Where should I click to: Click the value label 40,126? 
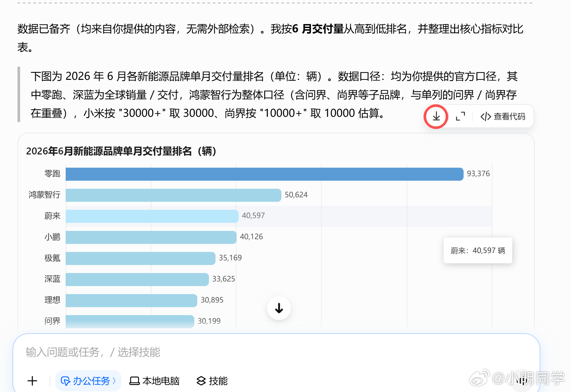(251, 237)
